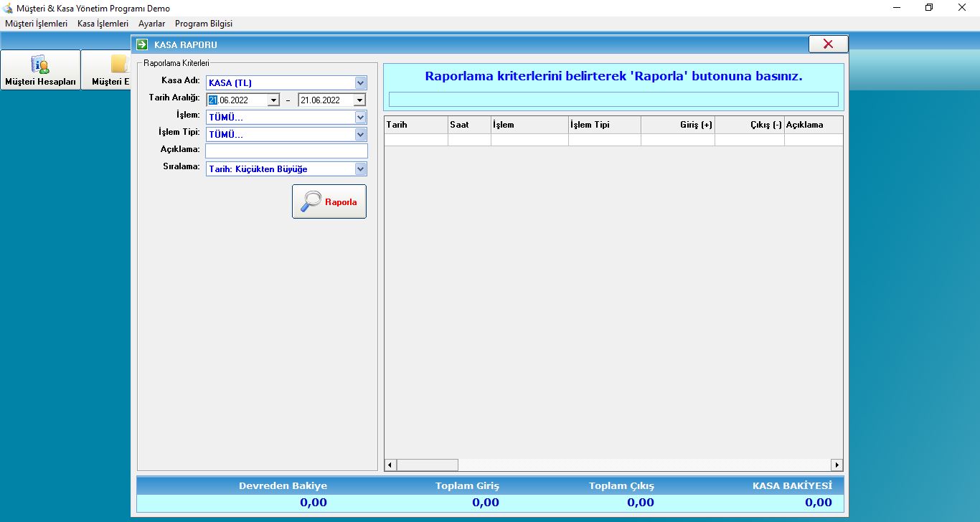Screen dimensions: 980x522
Task: Restore down the main application window
Action: (x=929, y=8)
